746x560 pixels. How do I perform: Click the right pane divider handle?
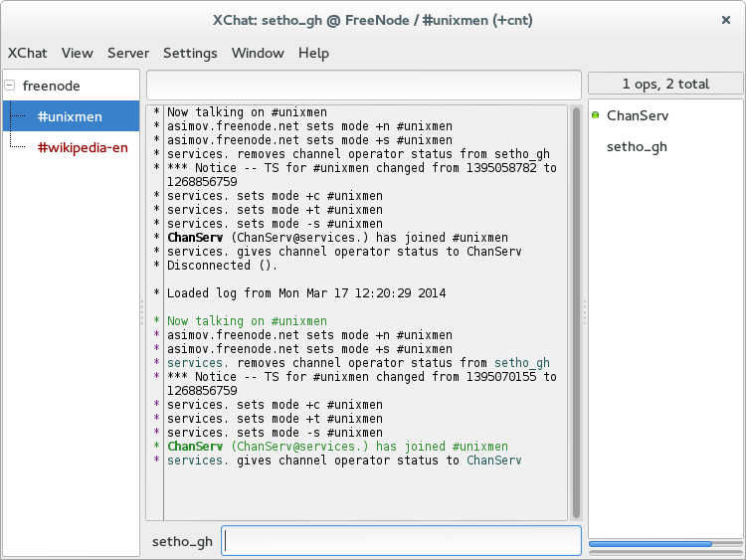pyautogui.click(x=585, y=312)
